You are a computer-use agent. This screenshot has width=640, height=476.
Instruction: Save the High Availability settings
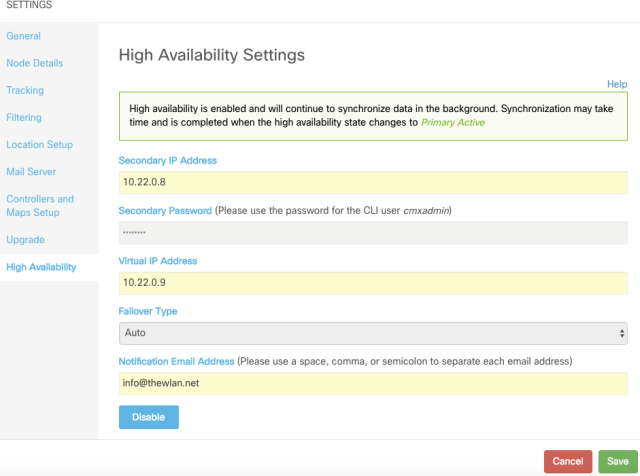(x=614, y=461)
